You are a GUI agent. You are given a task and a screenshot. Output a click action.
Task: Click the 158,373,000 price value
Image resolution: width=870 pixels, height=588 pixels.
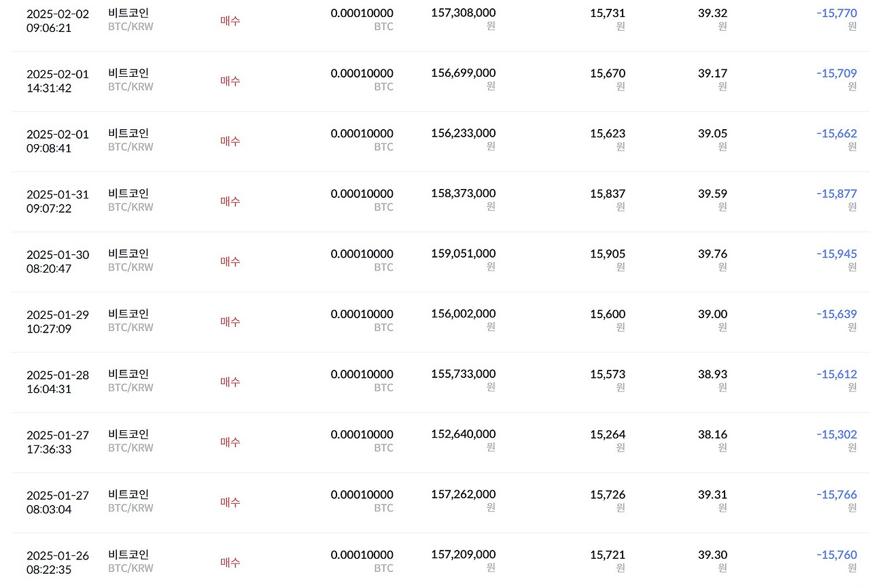click(x=463, y=193)
